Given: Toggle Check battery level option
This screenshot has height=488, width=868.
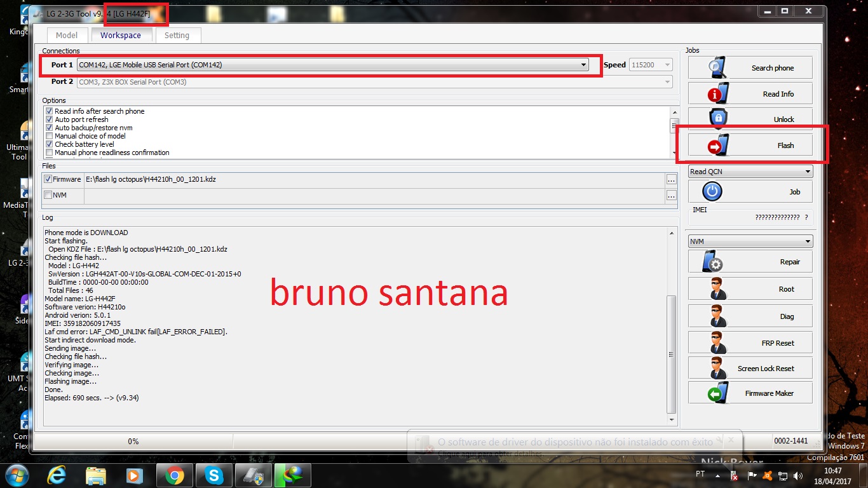Looking at the screenshot, I should [x=49, y=144].
